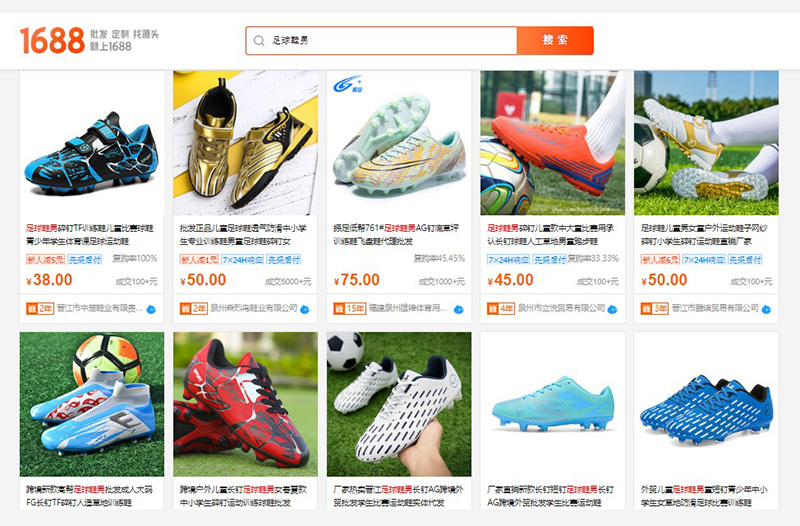Click the 4年 seller badge under the ¥45.00 item
800x526 pixels.
(501, 309)
